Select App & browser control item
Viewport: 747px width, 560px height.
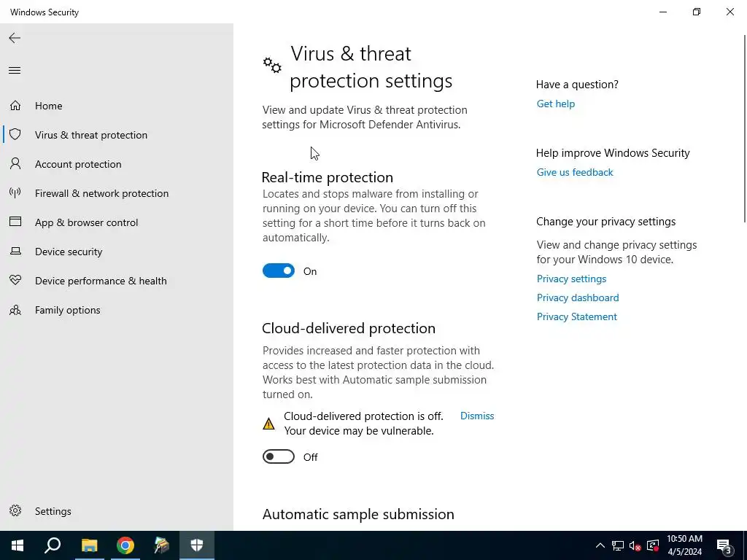[86, 222]
